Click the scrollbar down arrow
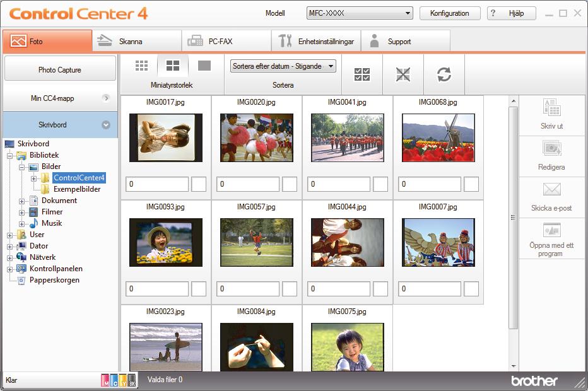The image size is (588, 391). coord(513,366)
